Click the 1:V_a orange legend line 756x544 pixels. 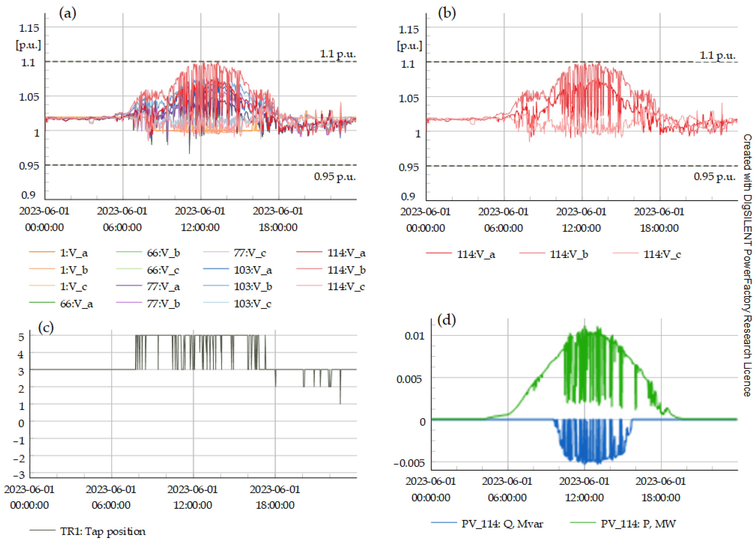pos(42,252)
